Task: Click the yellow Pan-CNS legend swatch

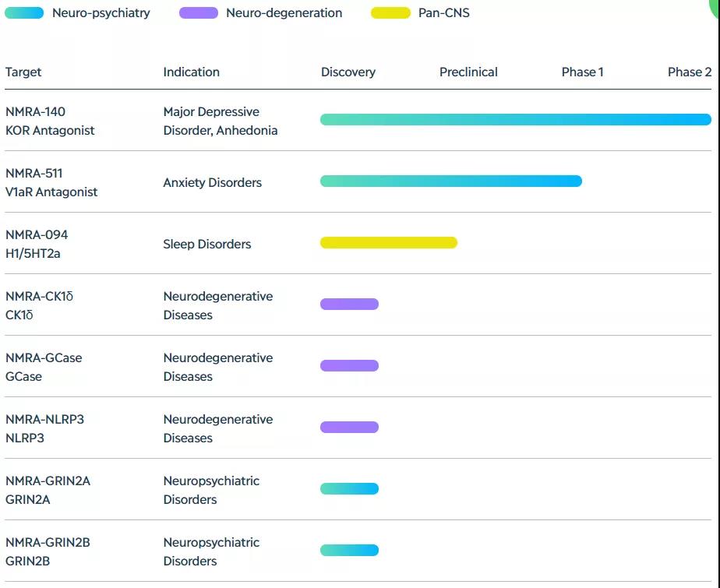Action: (390, 13)
